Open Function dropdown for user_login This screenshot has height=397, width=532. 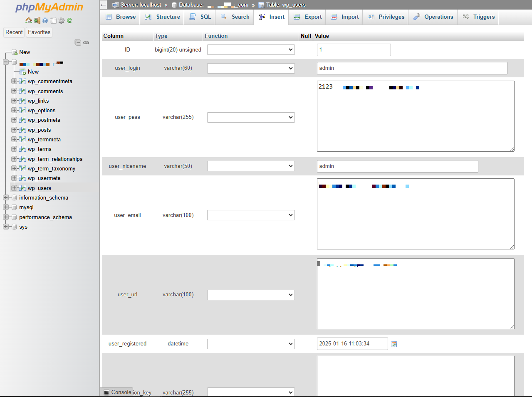pos(251,68)
